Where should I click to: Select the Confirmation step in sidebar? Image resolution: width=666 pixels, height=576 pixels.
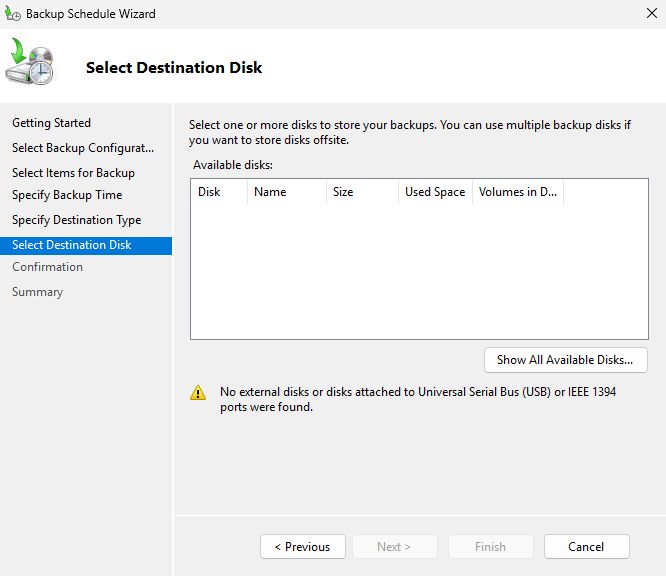[47, 267]
